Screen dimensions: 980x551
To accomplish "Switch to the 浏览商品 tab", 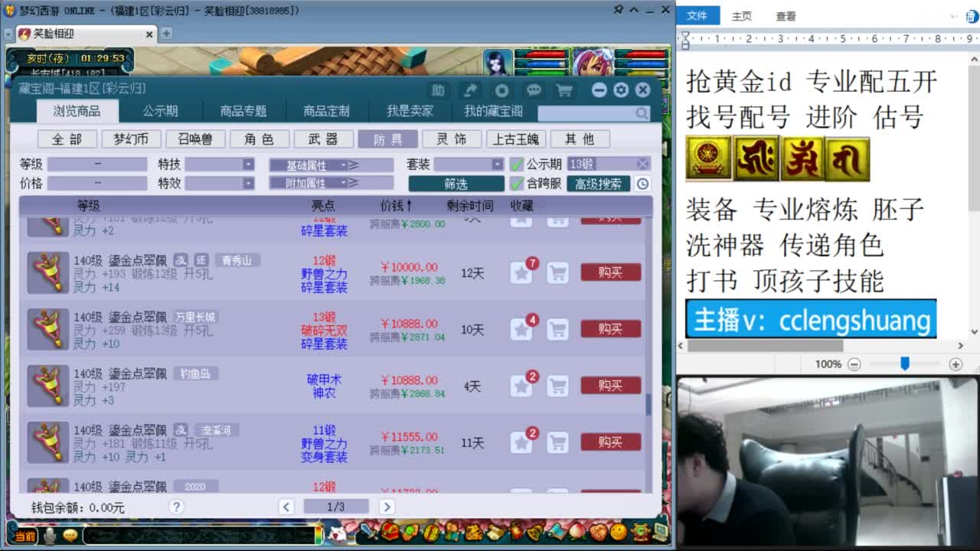I will pos(77,111).
